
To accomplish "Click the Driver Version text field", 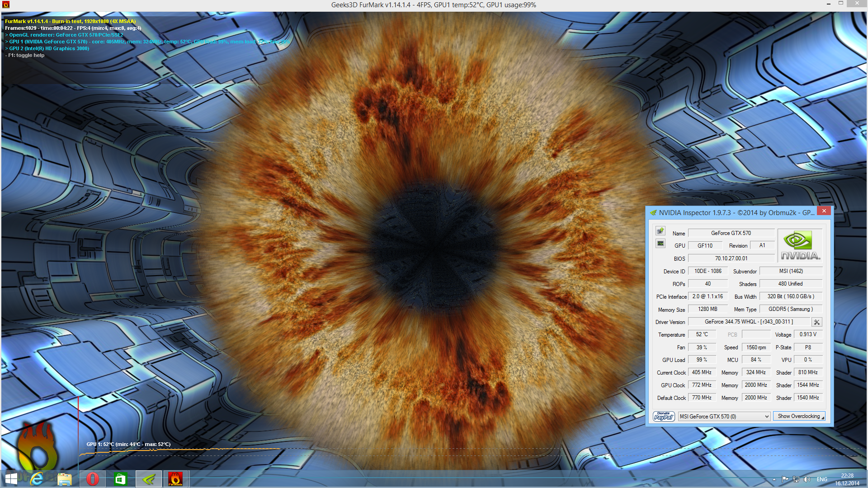I will (749, 322).
